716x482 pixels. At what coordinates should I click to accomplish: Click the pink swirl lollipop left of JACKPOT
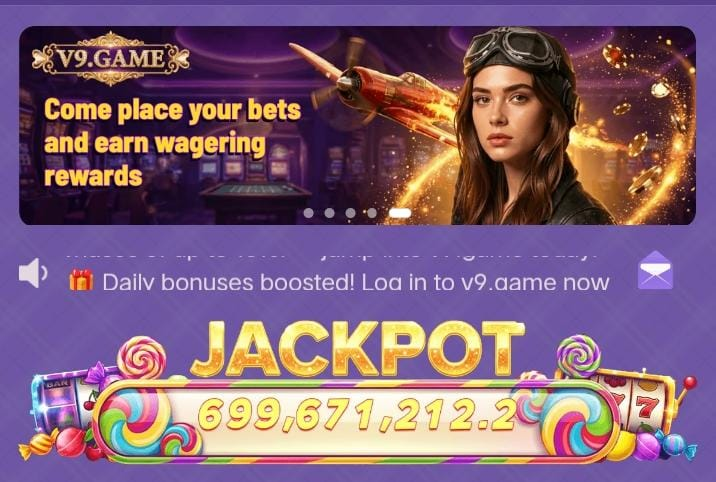tap(142, 358)
